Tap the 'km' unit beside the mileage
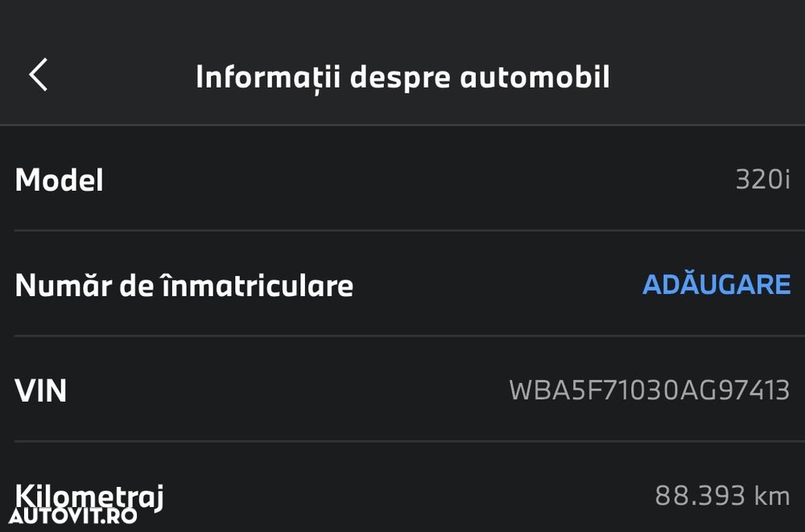The width and height of the screenshot is (805, 532). (x=772, y=496)
